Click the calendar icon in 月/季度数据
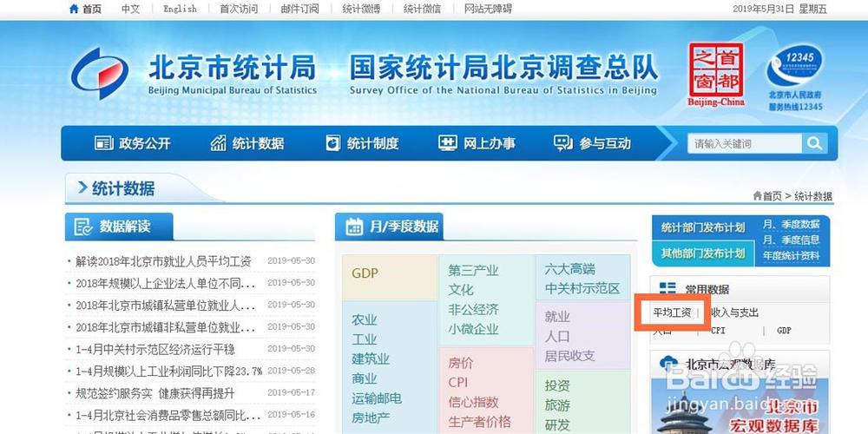Viewport: 868px width, 434px height. 354,227
